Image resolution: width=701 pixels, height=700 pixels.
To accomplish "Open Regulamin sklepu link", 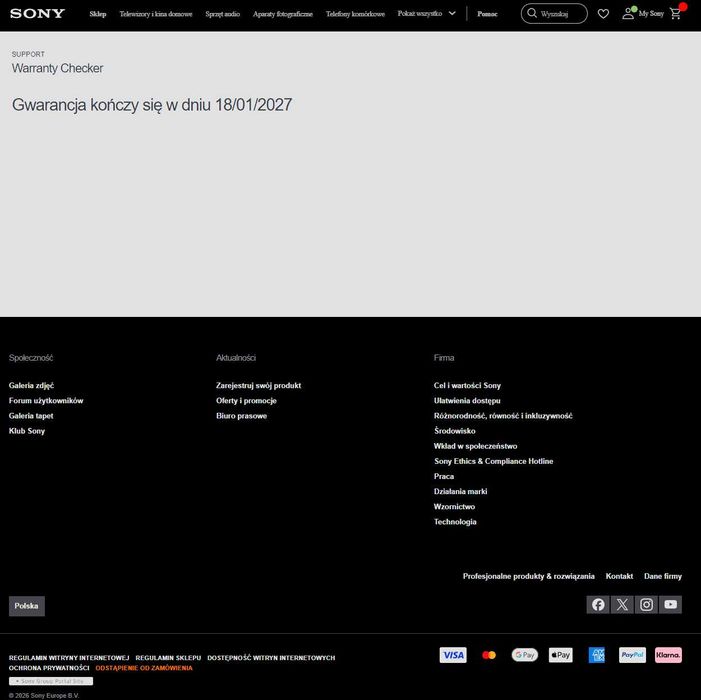I will (x=168, y=658).
